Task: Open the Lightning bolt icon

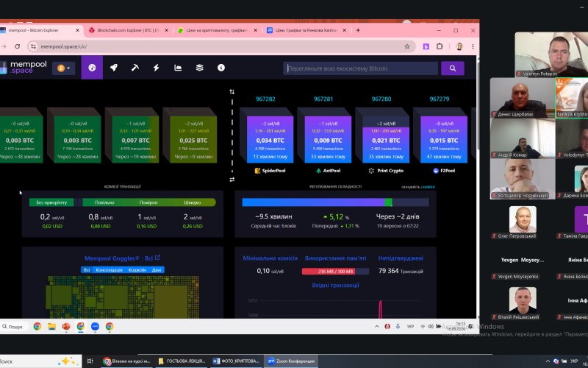Action: pyautogui.click(x=157, y=68)
